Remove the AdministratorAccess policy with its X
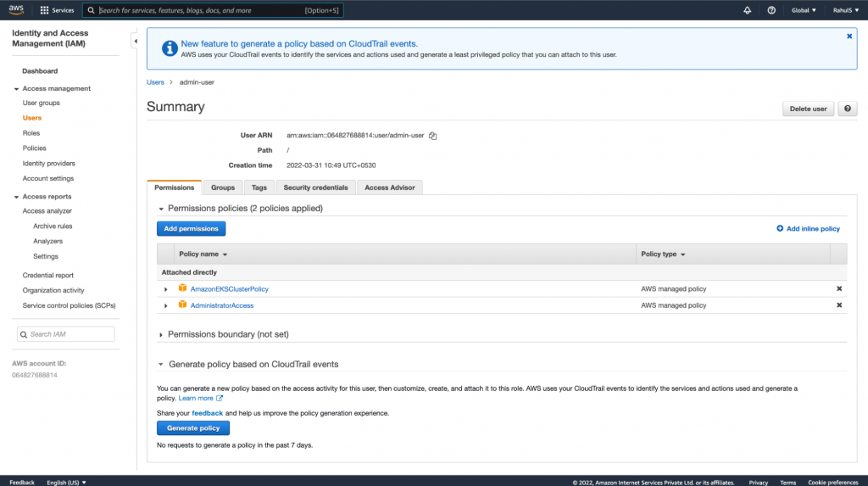 (839, 305)
